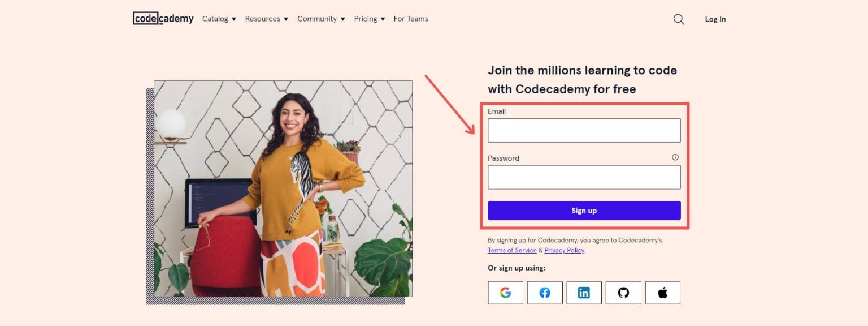Viewport: 868px width, 326px height.
Task: Click the Sign up button
Action: (x=584, y=210)
